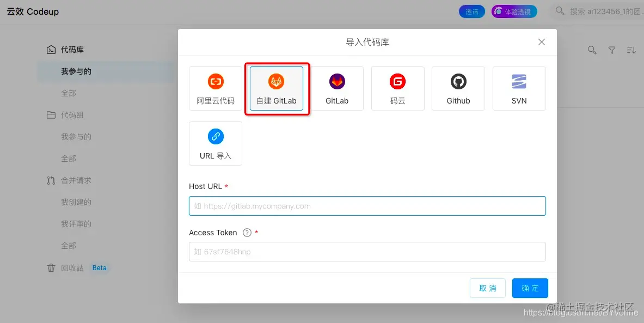Choose Github as the import source
The width and height of the screenshot is (644, 323).
pyautogui.click(x=458, y=88)
